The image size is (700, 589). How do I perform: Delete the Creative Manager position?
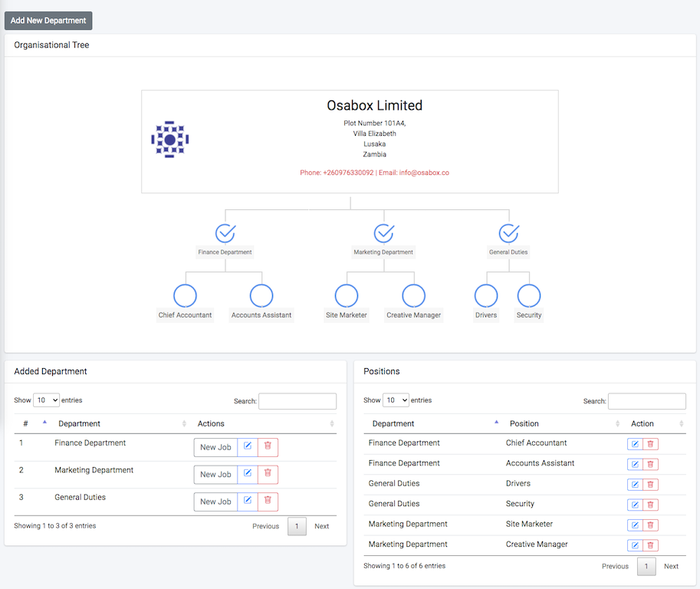pos(650,545)
